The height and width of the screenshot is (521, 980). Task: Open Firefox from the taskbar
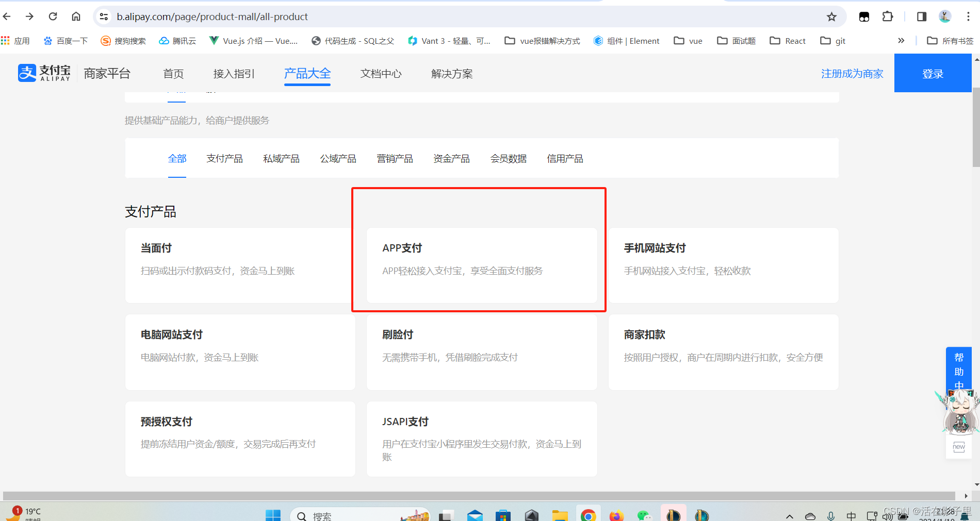[x=616, y=515]
